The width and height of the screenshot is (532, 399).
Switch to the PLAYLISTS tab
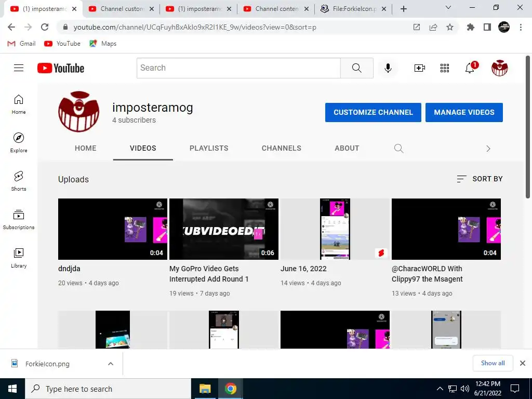(x=209, y=148)
